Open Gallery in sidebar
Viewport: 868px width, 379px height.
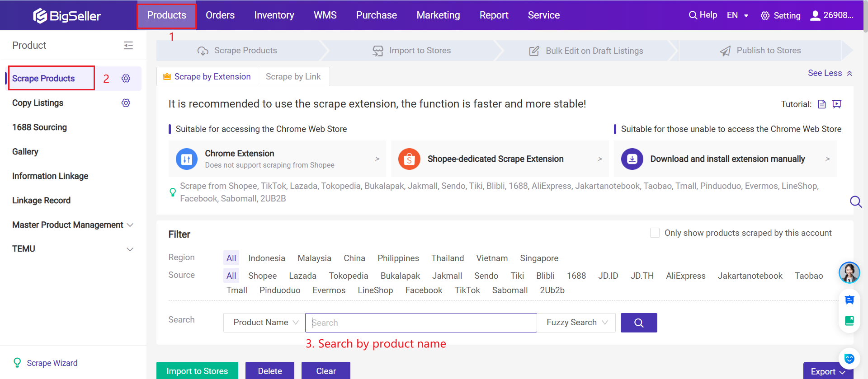(x=25, y=152)
